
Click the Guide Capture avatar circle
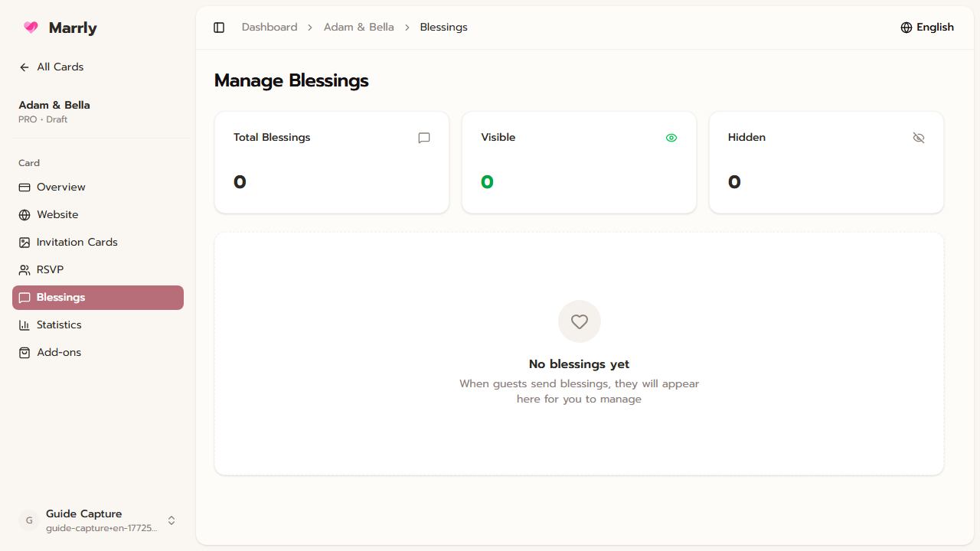[28, 520]
